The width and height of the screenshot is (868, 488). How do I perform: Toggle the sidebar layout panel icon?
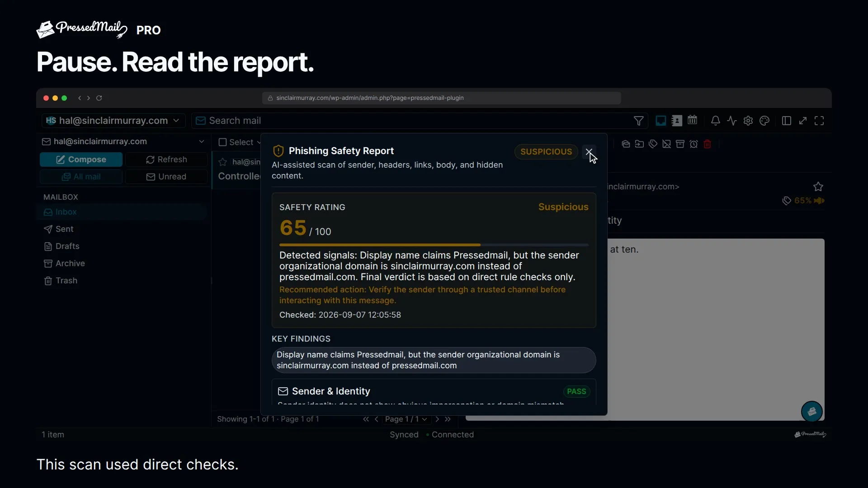click(787, 121)
